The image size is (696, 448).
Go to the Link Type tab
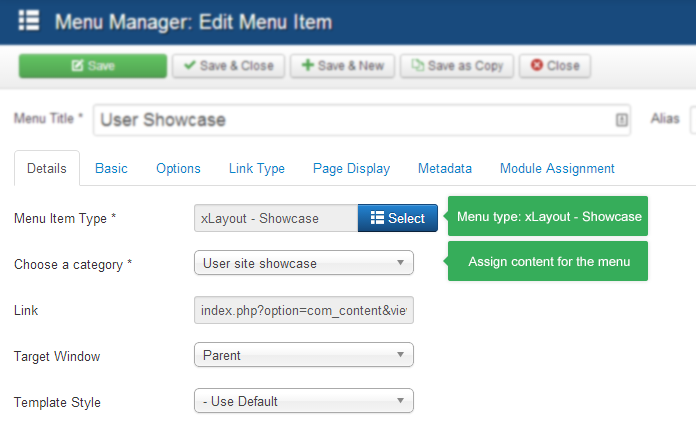257,169
